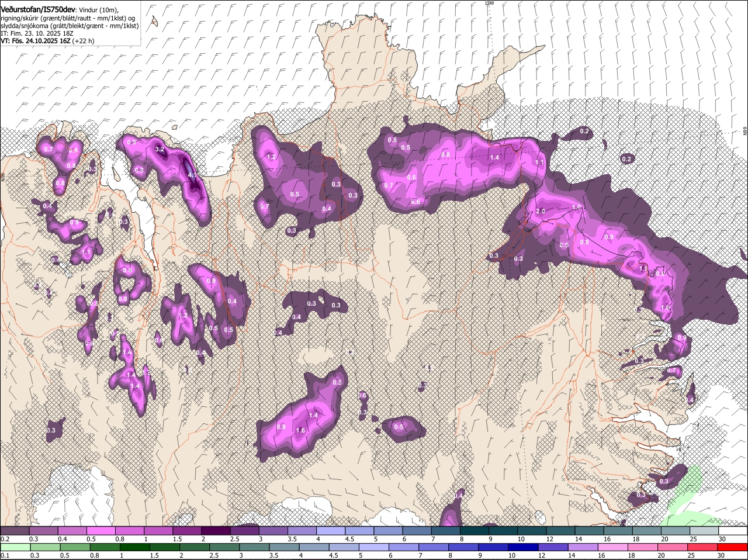This screenshot has height=560, width=748.
Task: Pick the snow-scale swatch for 0.2–0.3 mm
Action: 15,531
